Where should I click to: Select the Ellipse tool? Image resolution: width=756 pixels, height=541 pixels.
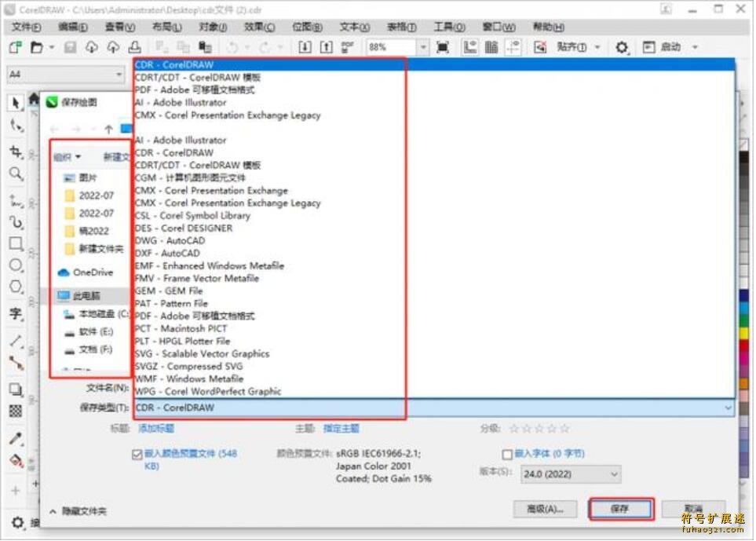pyautogui.click(x=16, y=265)
